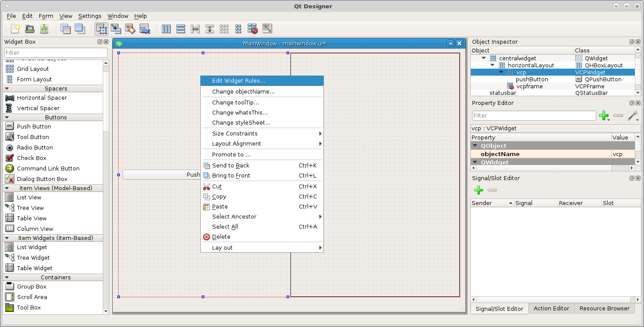Click Lay Out Vertically toolbar icon
The image size is (644, 327).
(x=181, y=29)
